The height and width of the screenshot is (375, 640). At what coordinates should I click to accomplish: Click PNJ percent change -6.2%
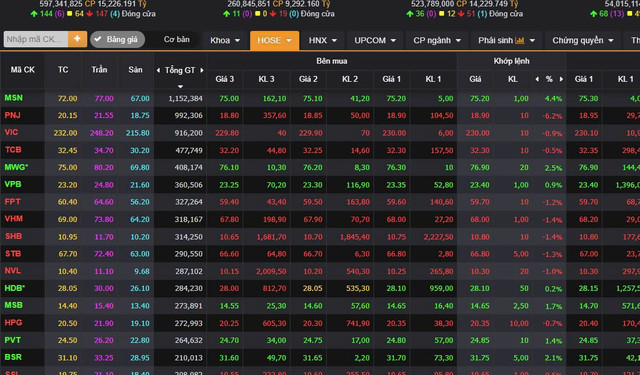tap(552, 116)
